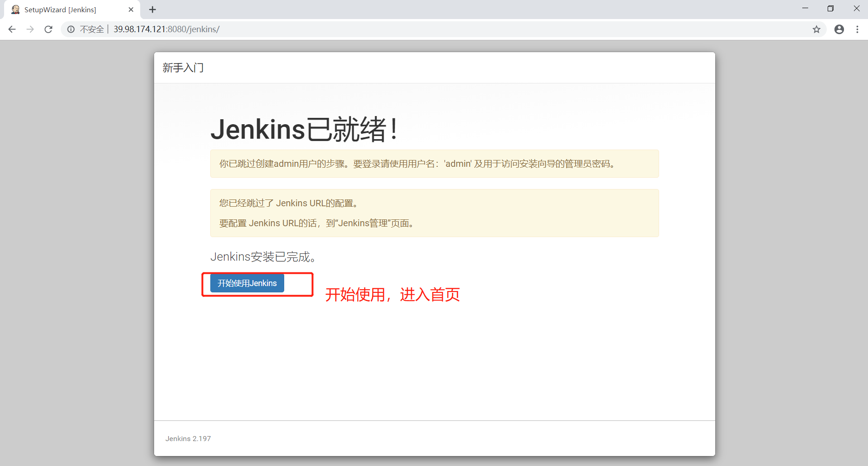868x466 pixels.
Task: Close the SetupWizard [Jenkins] tab
Action: tap(131, 10)
